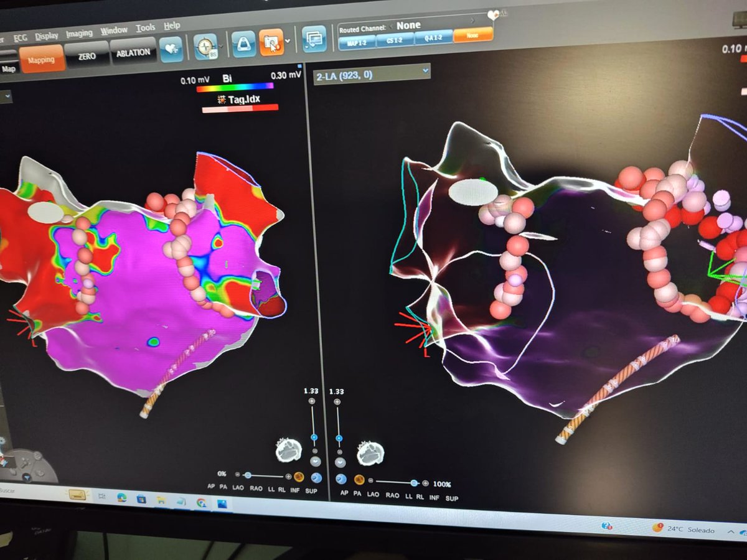This screenshot has width=747, height=560.
Task: Select AP view in left viewer
Action: click(x=212, y=486)
